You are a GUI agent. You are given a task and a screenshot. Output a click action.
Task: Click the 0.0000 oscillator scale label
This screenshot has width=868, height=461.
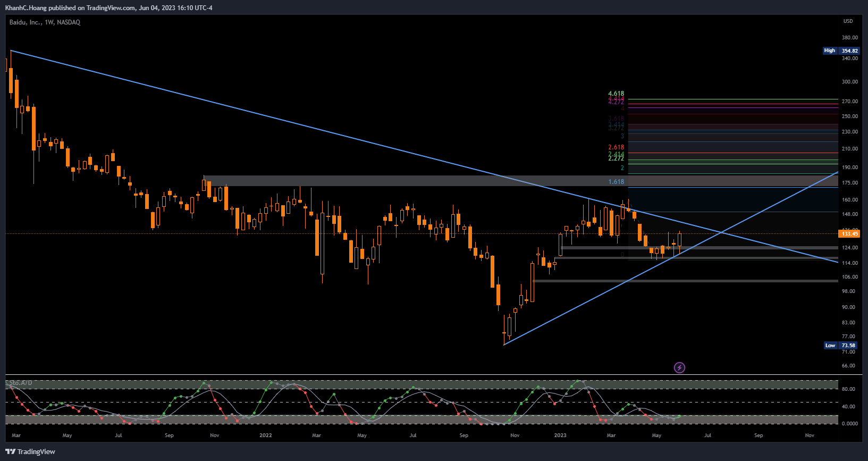click(850, 424)
